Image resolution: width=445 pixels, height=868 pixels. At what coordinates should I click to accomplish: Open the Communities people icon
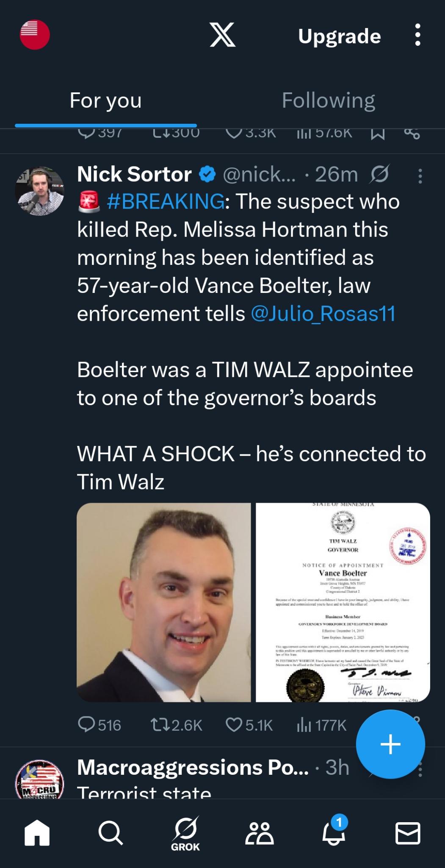[x=259, y=833]
